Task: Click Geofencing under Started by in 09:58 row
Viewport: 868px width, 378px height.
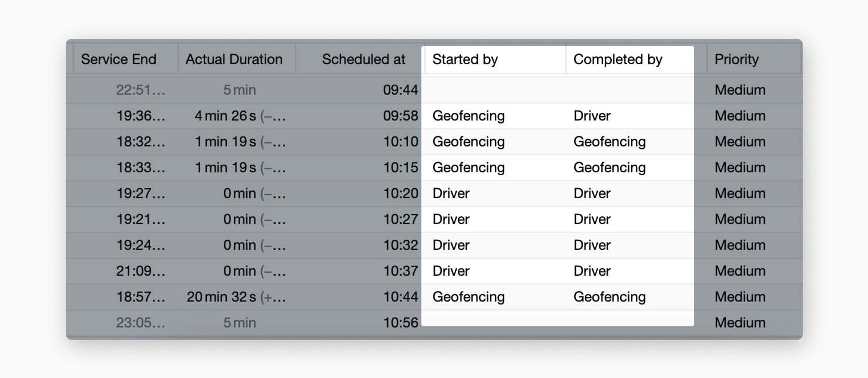Action: tap(468, 116)
